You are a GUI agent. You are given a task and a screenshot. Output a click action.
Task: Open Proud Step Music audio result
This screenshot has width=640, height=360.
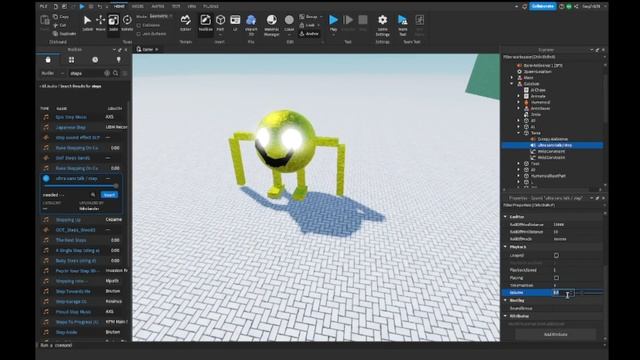coord(73,312)
